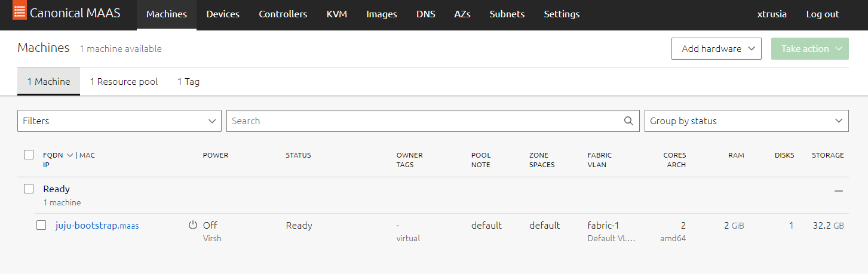Tick the juju-bootstrap machine checkbox
The image size is (868, 274).
tap(41, 225)
